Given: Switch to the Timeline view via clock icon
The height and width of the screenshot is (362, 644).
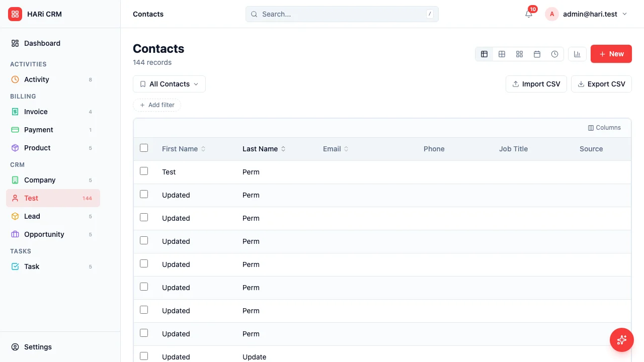Looking at the screenshot, I should (x=554, y=54).
